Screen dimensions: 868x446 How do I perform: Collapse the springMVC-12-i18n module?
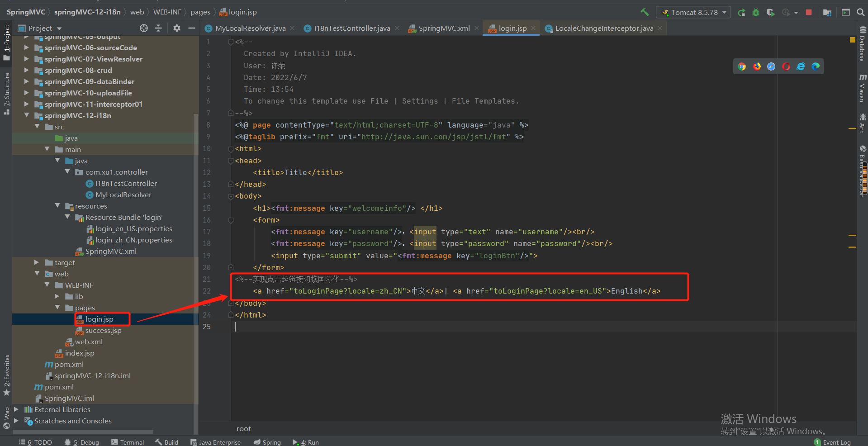coord(27,115)
